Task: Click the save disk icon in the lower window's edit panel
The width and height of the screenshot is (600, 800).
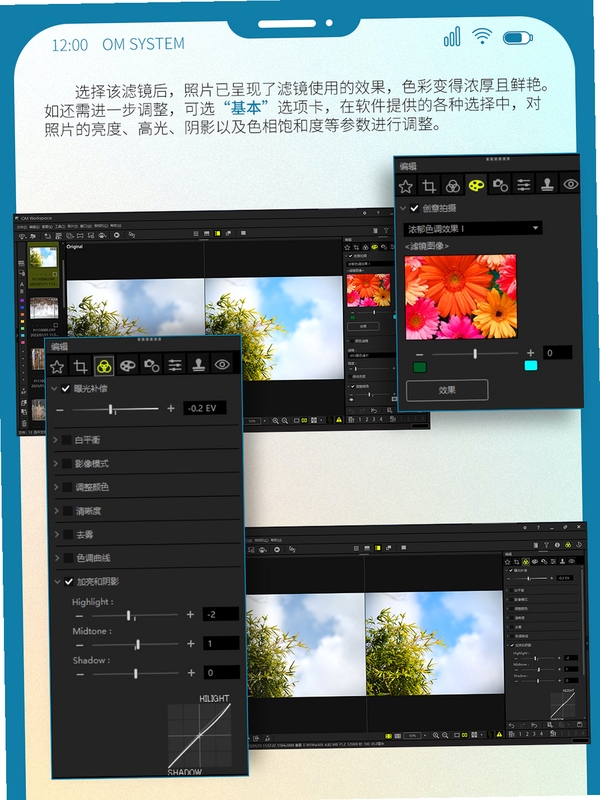Action: (x=580, y=724)
